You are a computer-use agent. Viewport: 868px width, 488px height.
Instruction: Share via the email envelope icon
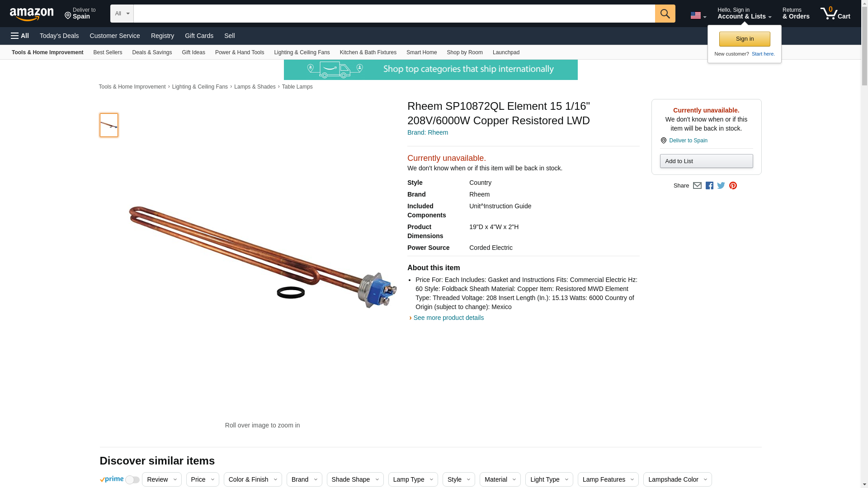(x=697, y=186)
